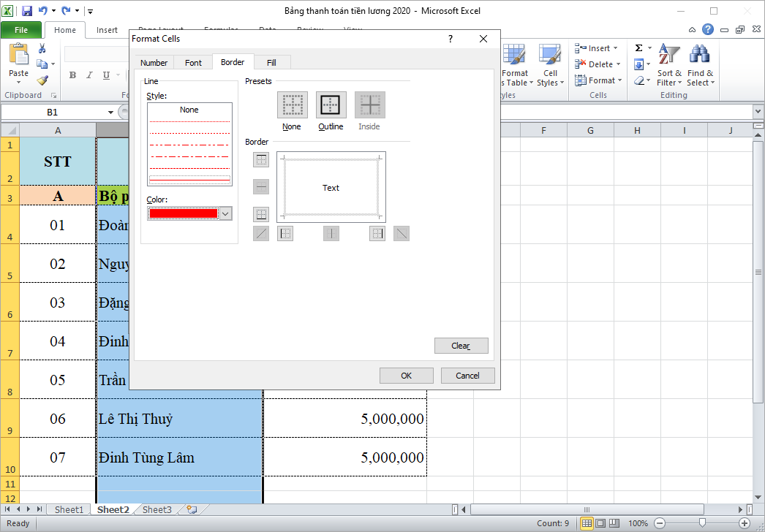Open the File menu
The image size is (765, 532).
point(21,29)
